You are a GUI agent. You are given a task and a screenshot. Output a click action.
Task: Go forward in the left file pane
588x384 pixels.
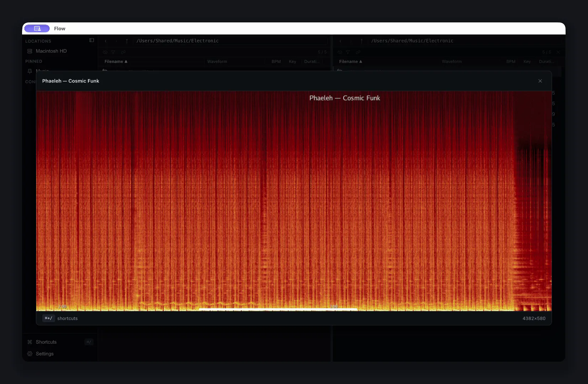click(x=116, y=41)
